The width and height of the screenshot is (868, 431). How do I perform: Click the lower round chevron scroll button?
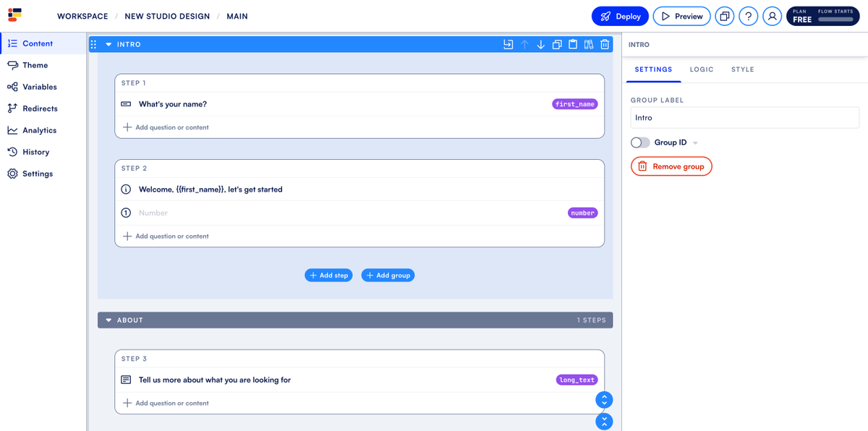pos(604,422)
